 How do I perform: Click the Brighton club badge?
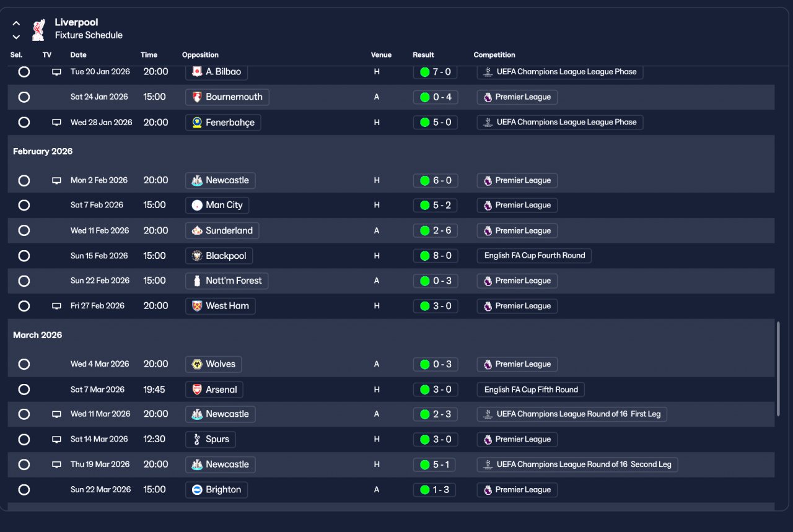[x=197, y=489]
